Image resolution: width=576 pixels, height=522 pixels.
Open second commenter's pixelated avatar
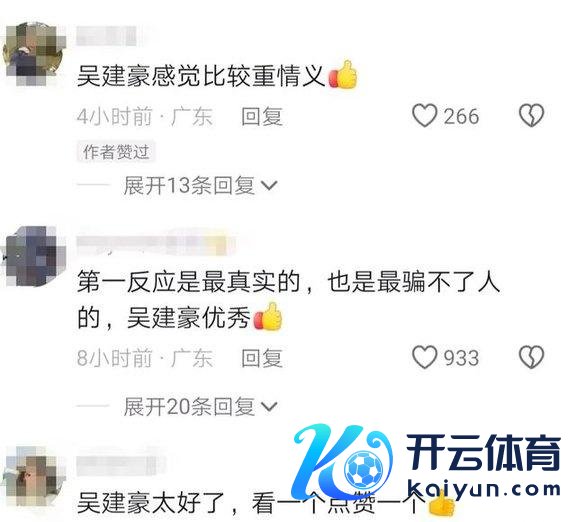[34, 256]
